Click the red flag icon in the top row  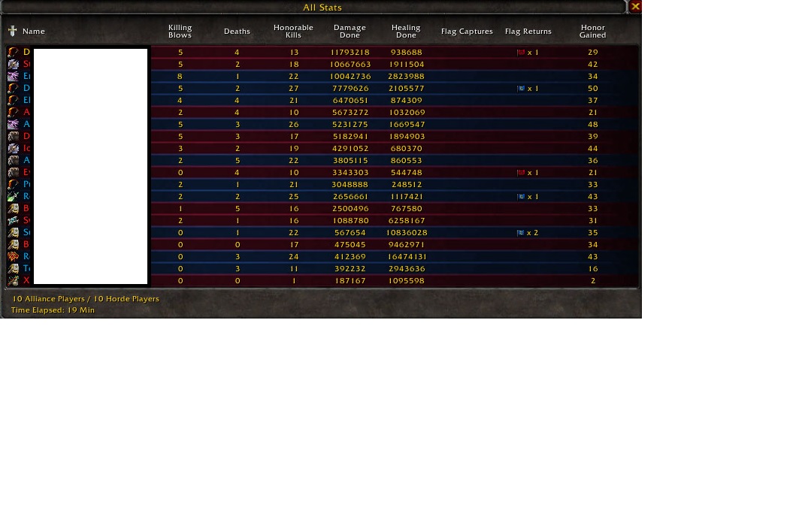521,53
